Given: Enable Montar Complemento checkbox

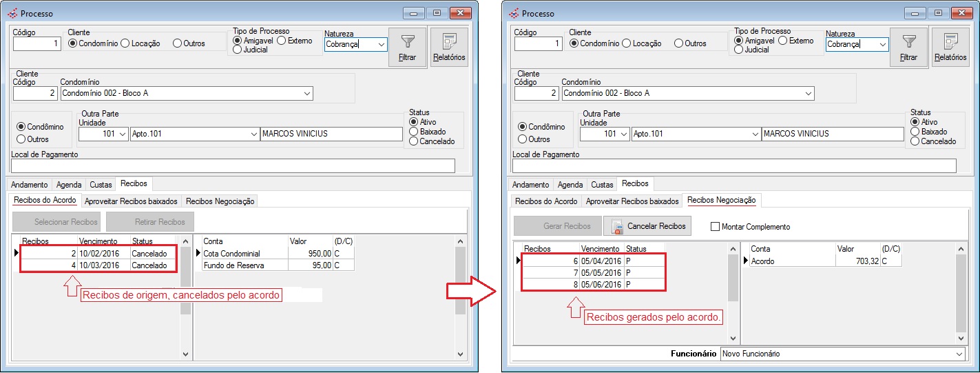Looking at the screenshot, I should click(715, 227).
